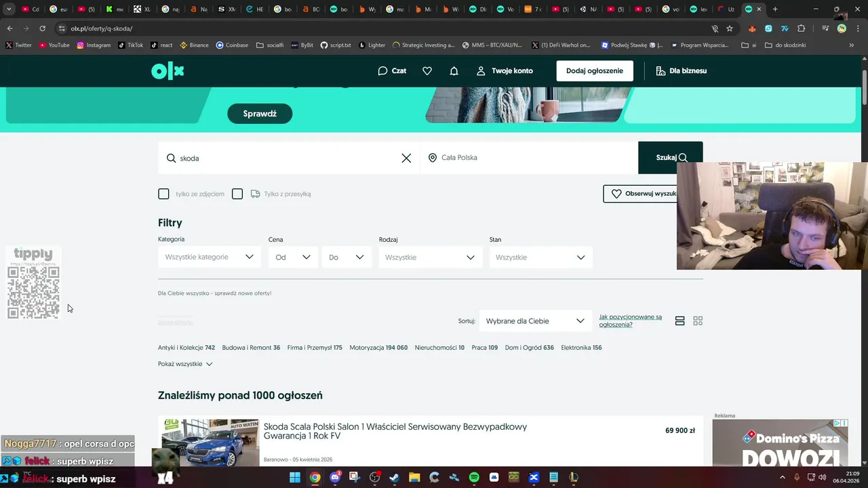The width and height of the screenshot is (868, 488).
Task: Open Steam from taskbar
Action: tap(395, 477)
